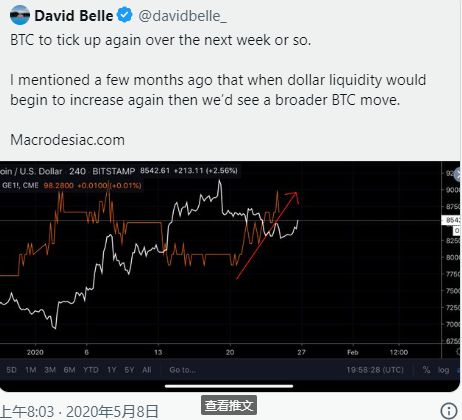Open the tweet info icon

(449, 411)
